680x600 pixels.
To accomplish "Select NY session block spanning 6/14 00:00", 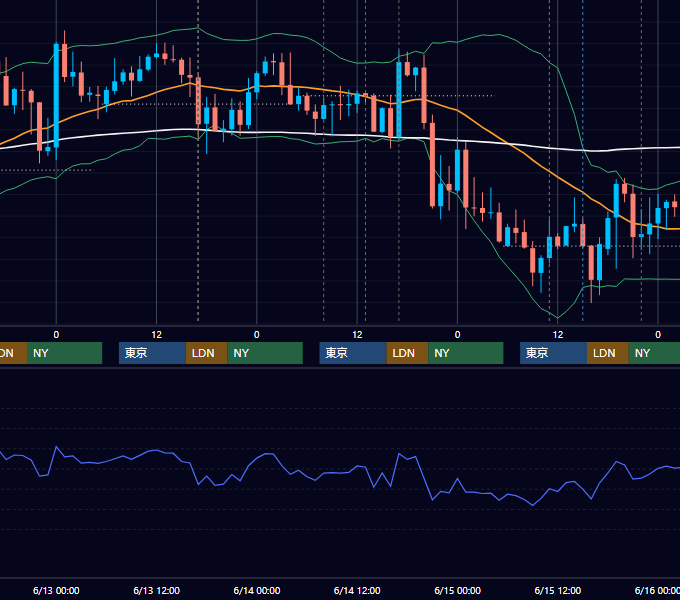I will (x=265, y=353).
